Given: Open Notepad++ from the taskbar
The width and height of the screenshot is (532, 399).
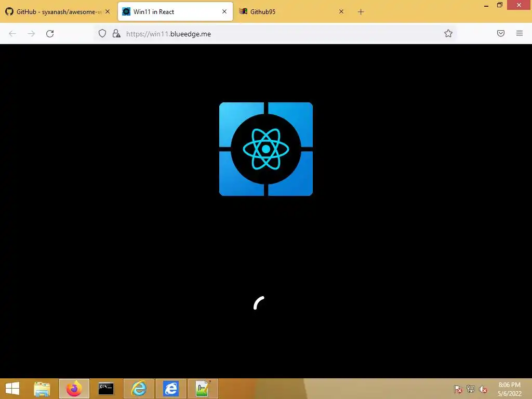Looking at the screenshot, I should point(203,389).
